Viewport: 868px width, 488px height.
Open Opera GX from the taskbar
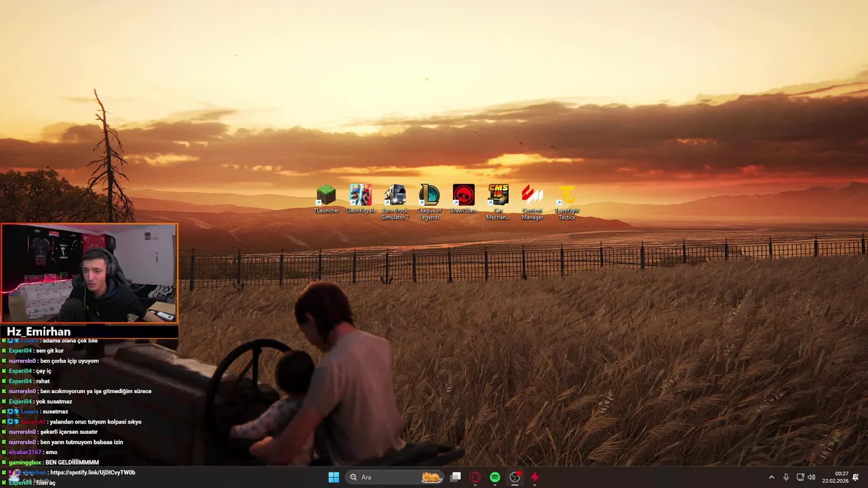[475, 477]
